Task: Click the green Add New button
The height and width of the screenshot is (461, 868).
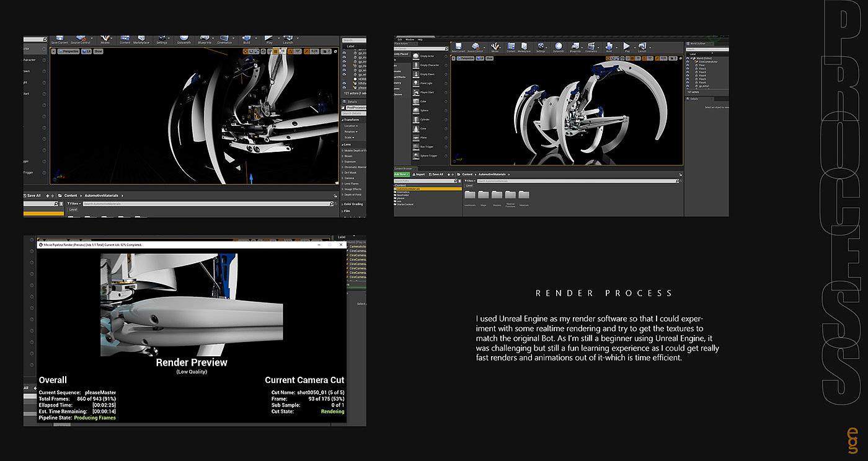Action: point(401,174)
